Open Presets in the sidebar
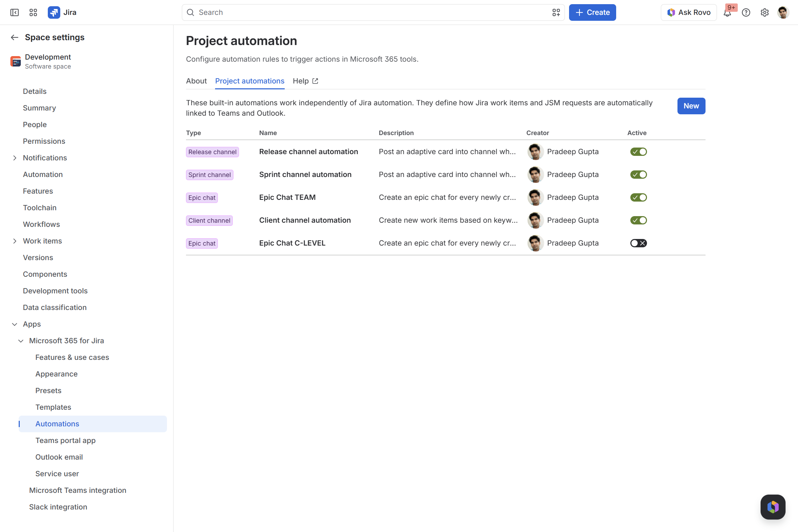The height and width of the screenshot is (532, 798). pos(48,391)
